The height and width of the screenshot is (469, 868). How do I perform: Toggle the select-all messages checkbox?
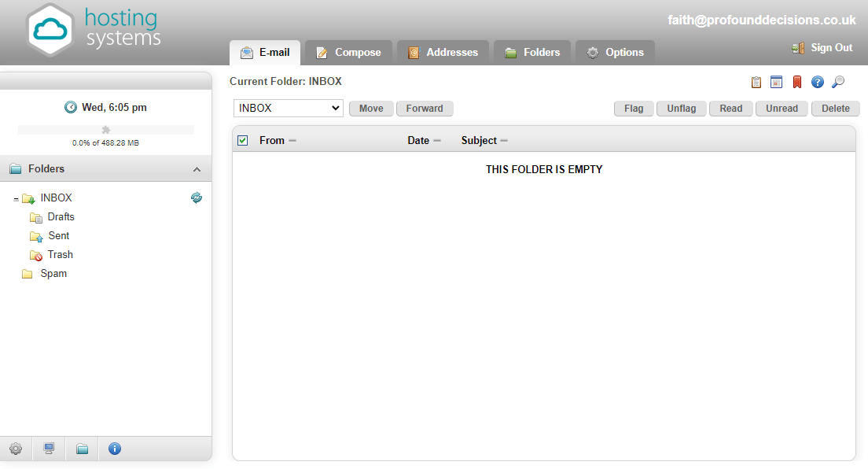243,140
